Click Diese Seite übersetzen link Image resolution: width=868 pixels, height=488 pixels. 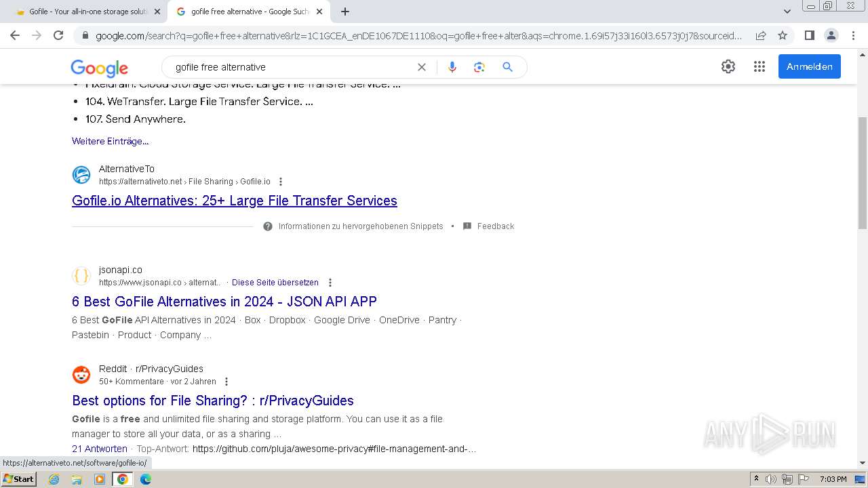[275, 283]
